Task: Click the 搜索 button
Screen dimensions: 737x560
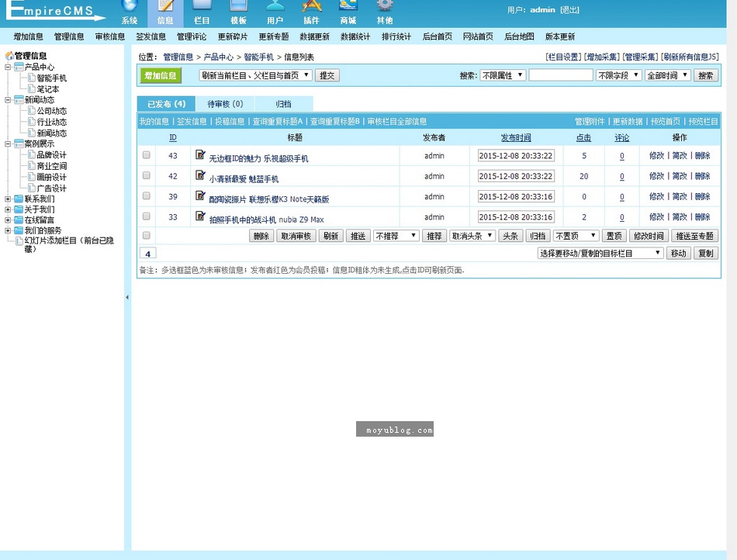Action: click(705, 75)
